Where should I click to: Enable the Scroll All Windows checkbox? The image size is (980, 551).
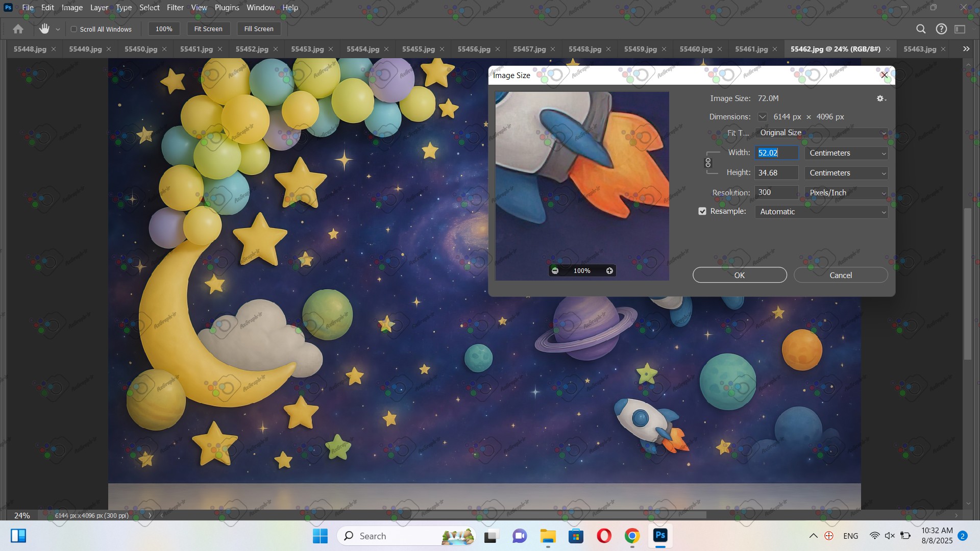(x=74, y=29)
